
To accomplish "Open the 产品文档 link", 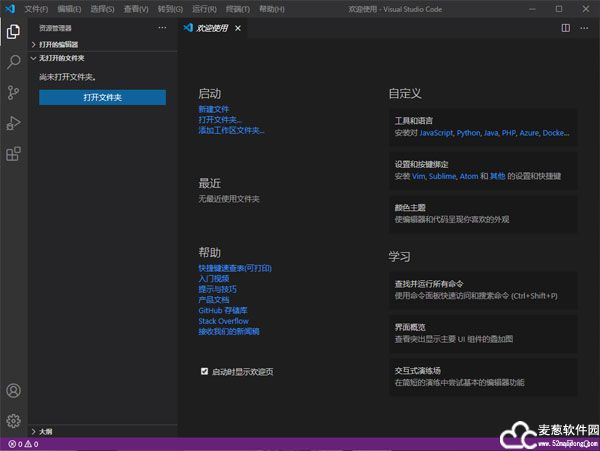I will tap(214, 300).
